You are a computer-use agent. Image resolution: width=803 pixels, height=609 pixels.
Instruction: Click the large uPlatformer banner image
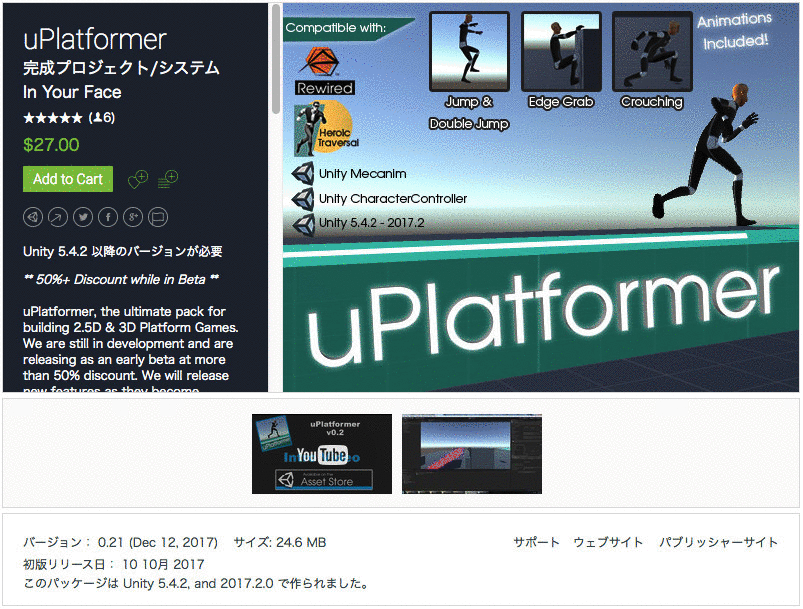[x=541, y=198]
